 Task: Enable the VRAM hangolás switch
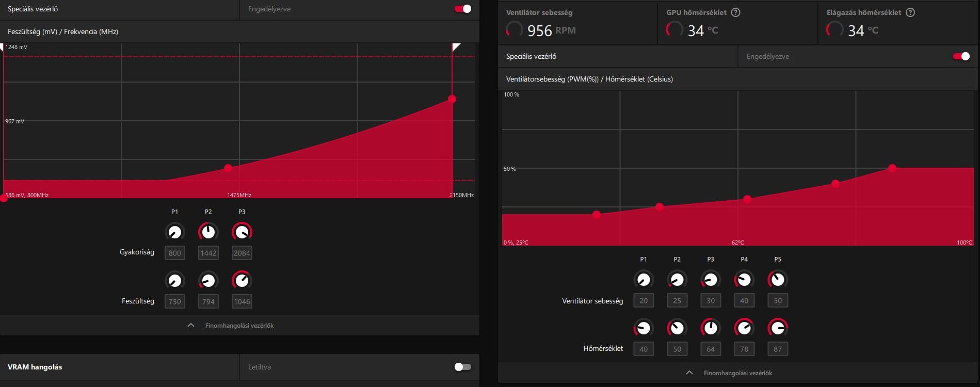(x=463, y=367)
